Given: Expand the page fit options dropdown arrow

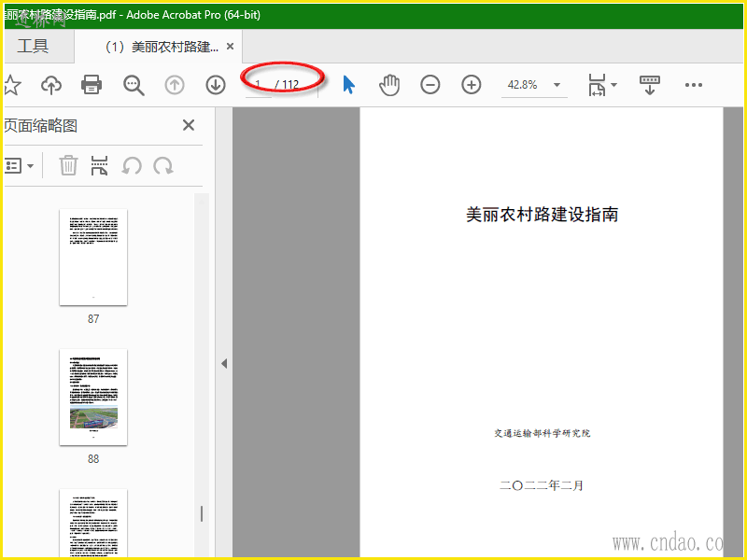Looking at the screenshot, I should (x=613, y=85).
